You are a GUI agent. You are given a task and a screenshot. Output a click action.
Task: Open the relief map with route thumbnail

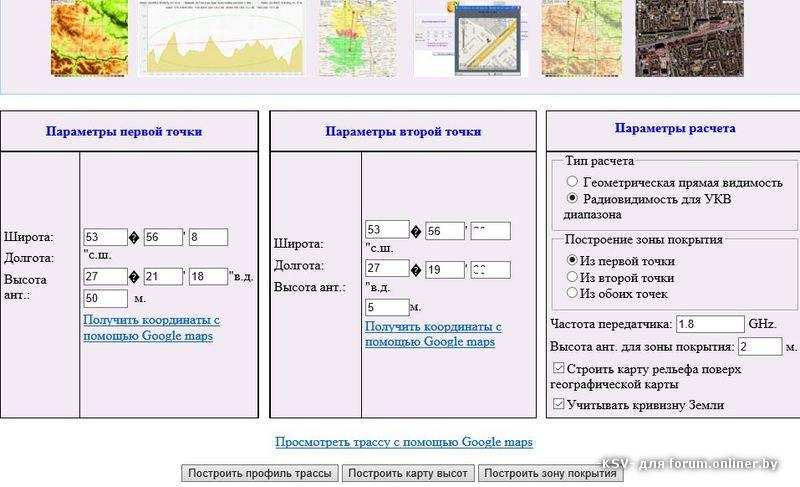pos(582,38)
